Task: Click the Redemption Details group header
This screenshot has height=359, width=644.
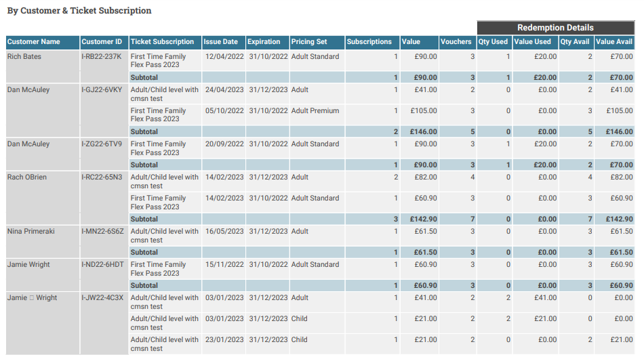Action: pyautogui.click(x=556, y=28)
